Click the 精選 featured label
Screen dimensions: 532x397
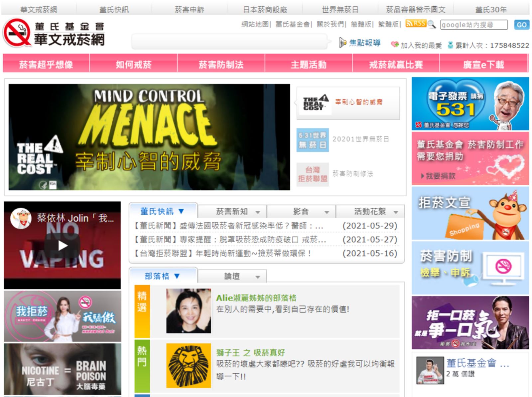[142, 311]
